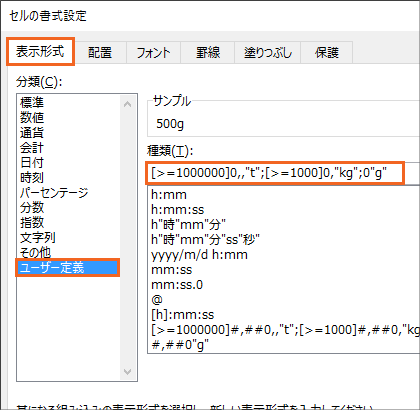The width and height of the screenshot is (420, 410).
Task: Choose パーセンテージ category
Action: 54,192
